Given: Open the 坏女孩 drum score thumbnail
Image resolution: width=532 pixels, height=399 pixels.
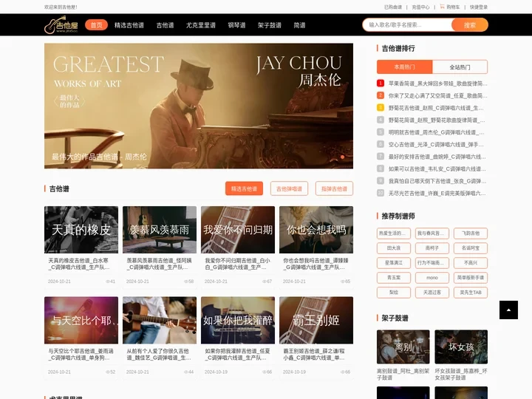Looking at the screenshot, I should [x=461, y=347].
